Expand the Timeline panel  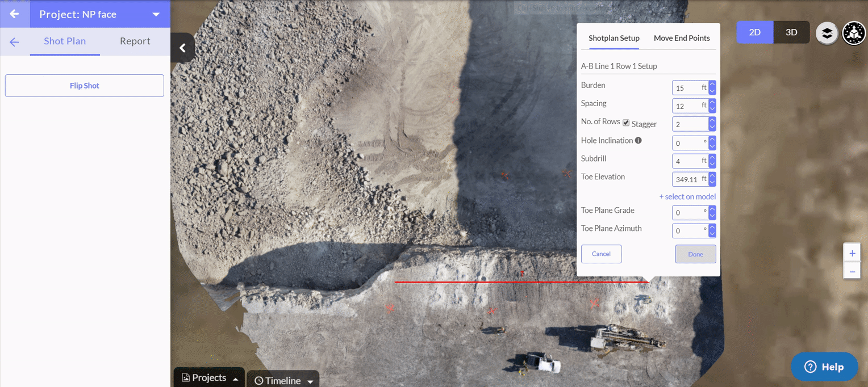283,380
